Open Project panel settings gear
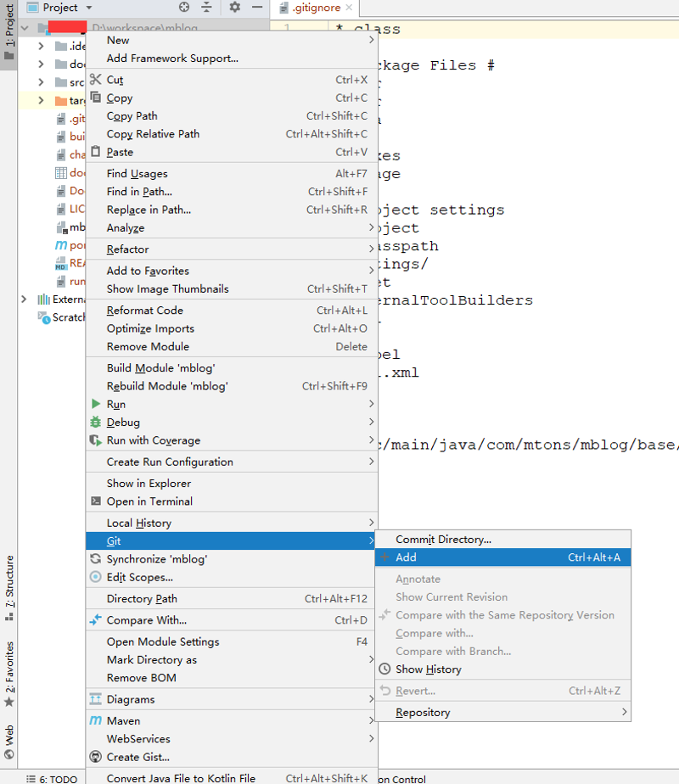 pyautogui.click(x=234, y=7)
